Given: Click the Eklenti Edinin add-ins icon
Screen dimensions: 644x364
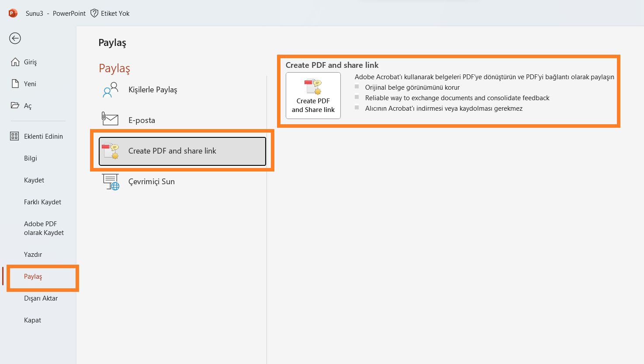Looking at the screenshot, I should click(14, 136).
